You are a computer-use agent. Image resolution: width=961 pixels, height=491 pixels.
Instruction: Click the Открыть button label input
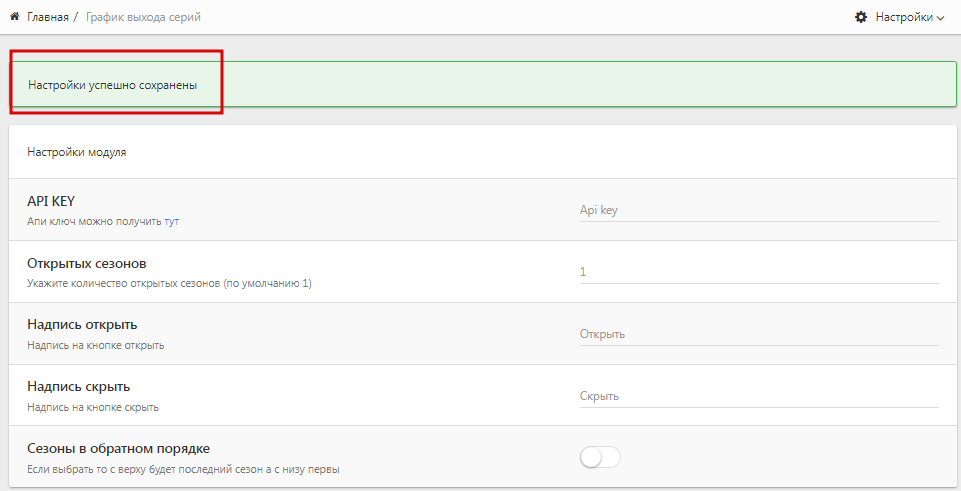(x=759, y=334)
